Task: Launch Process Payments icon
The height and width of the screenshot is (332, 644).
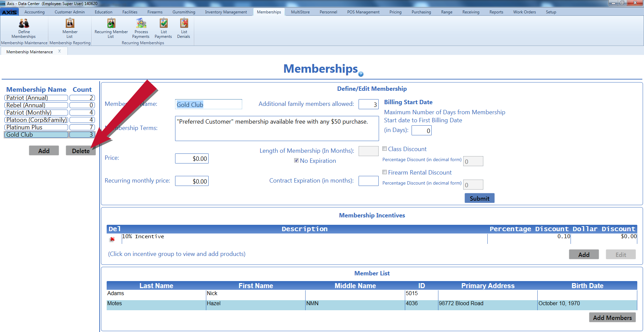Action: 141,28
